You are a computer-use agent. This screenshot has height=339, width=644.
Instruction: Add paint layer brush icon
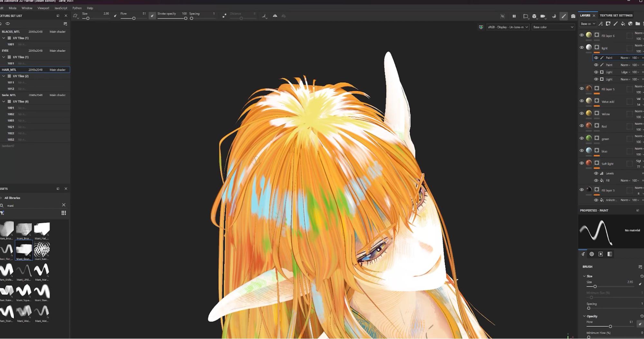coord(616,24)
